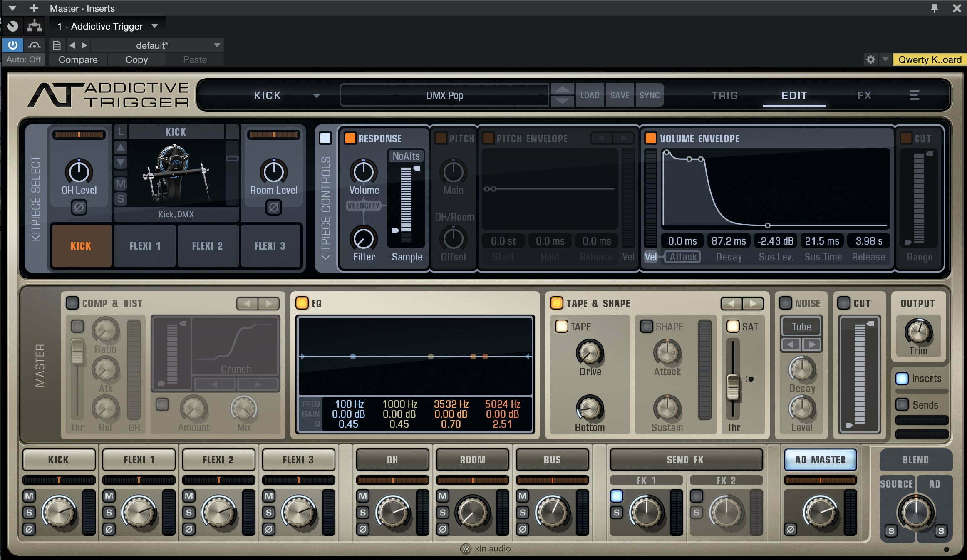
Task: Mute the FLEXI 1 mixer channel
Action: click(x=109, y=496)
